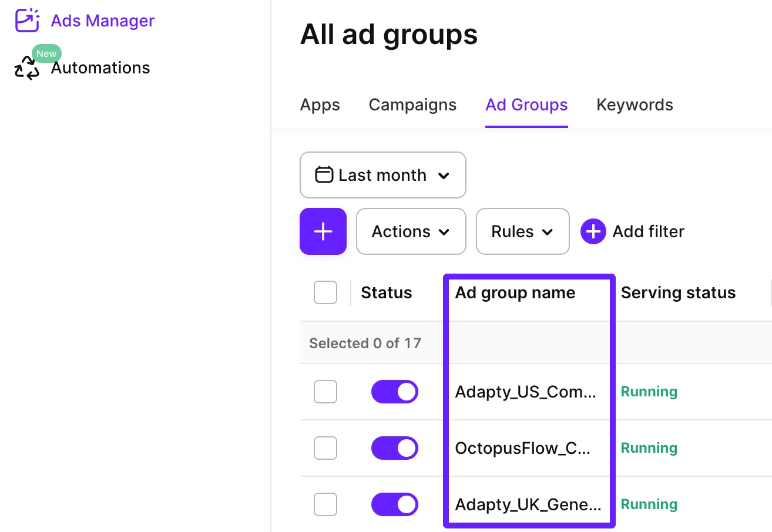Viewport: 772px width, 532px height.
Task: Expand the Actions dropdown
Action: 411,231
